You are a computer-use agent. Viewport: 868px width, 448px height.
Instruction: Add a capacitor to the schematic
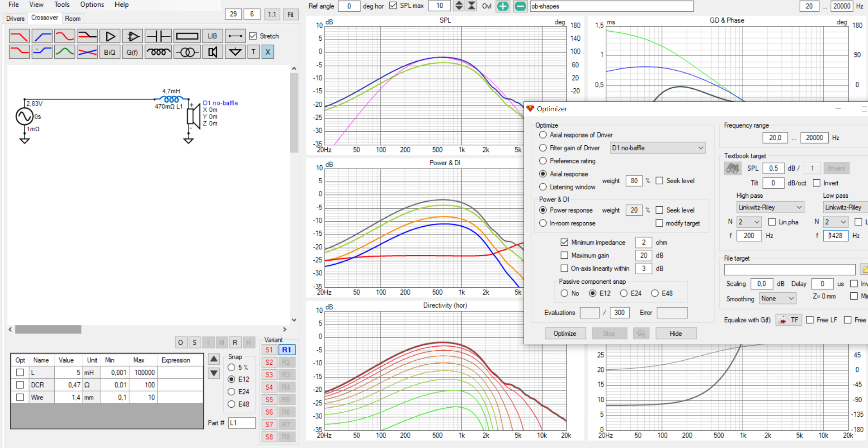click(x=158, y=36)
